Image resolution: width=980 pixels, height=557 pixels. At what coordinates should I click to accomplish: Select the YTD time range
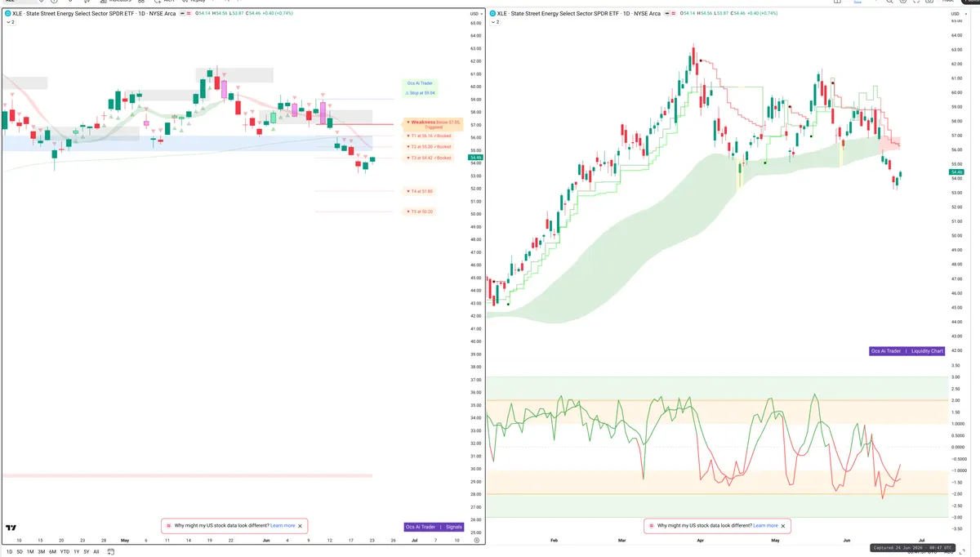tap(65, 551)
